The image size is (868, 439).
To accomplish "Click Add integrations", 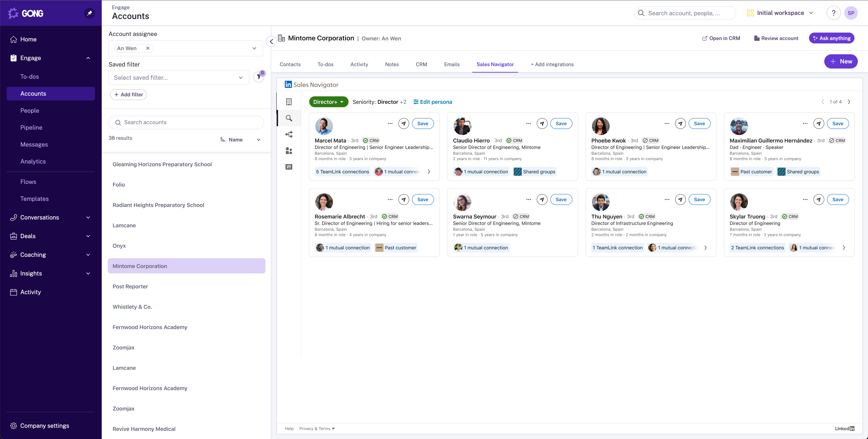I will pyautogui.click(x=552, y=64).
